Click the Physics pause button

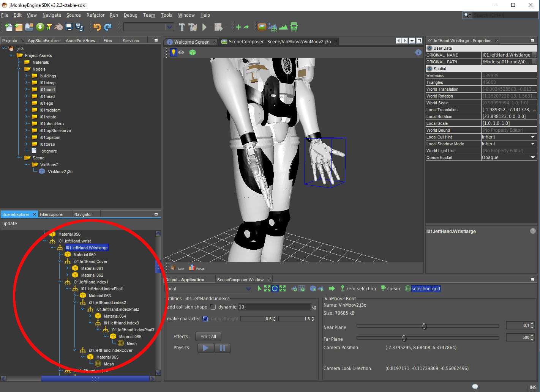223,348
